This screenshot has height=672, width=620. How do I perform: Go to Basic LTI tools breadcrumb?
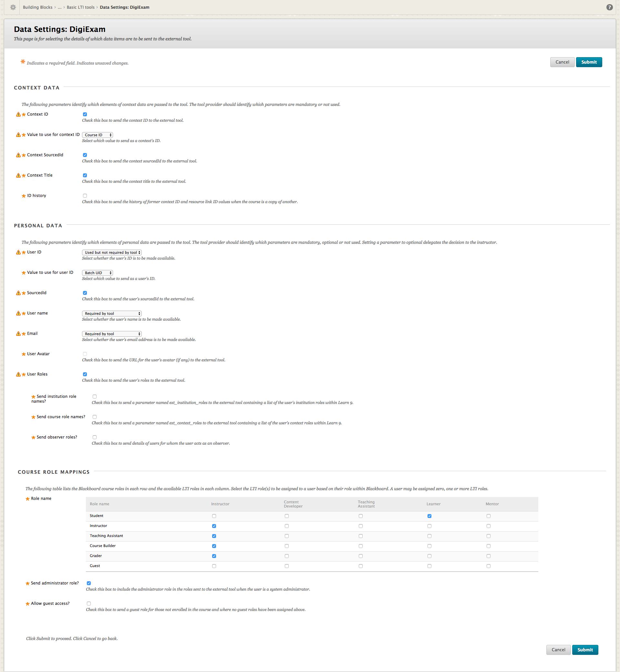pos(80,7)
